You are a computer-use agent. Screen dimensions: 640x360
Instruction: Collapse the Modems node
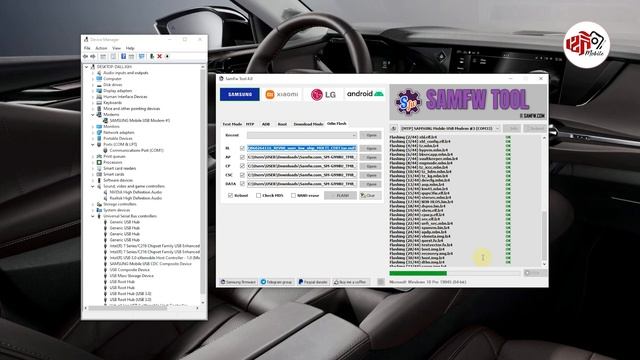[x=93, y=115]
